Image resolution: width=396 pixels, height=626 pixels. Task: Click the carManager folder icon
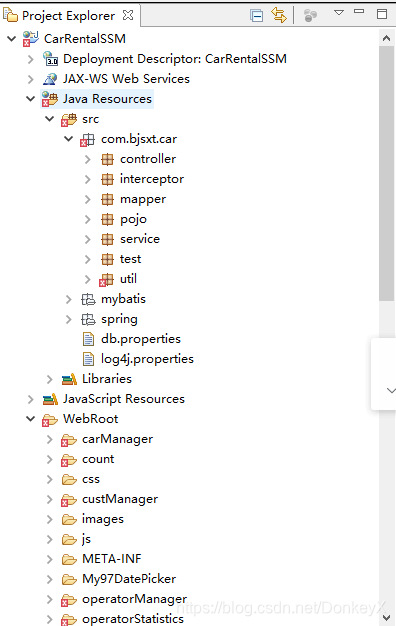coord(69,440)
